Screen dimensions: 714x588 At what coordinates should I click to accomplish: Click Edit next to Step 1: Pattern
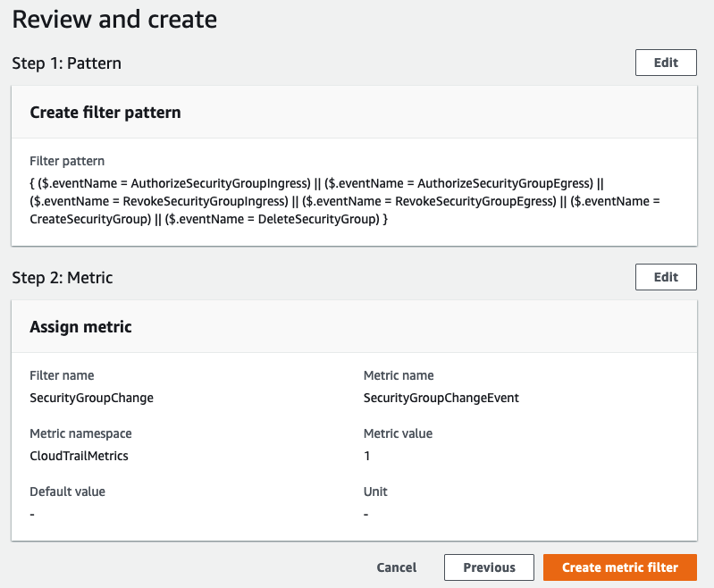pyautogui.click(x=666, y=63)
